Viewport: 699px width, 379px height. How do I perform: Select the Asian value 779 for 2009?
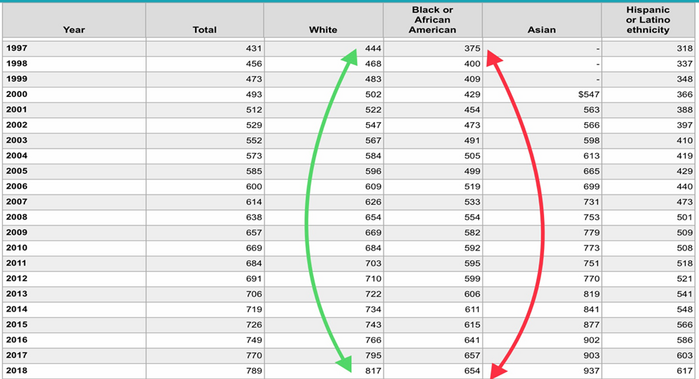[x=592, y=232]
